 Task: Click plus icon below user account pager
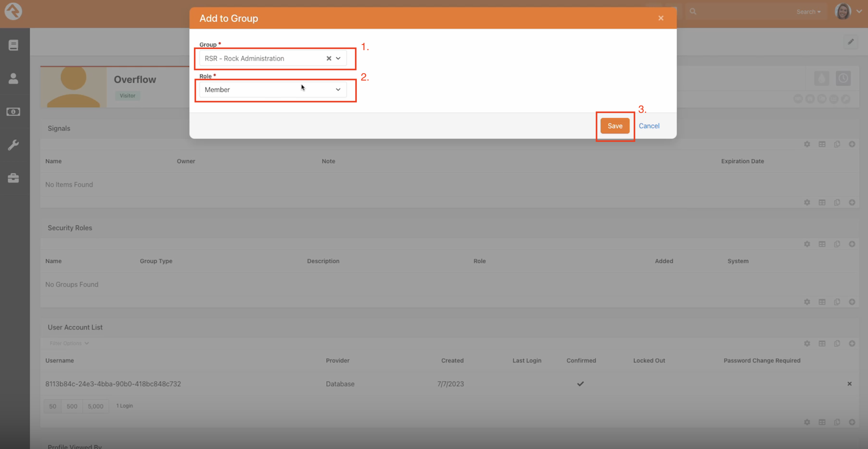(x=852, y=422)
